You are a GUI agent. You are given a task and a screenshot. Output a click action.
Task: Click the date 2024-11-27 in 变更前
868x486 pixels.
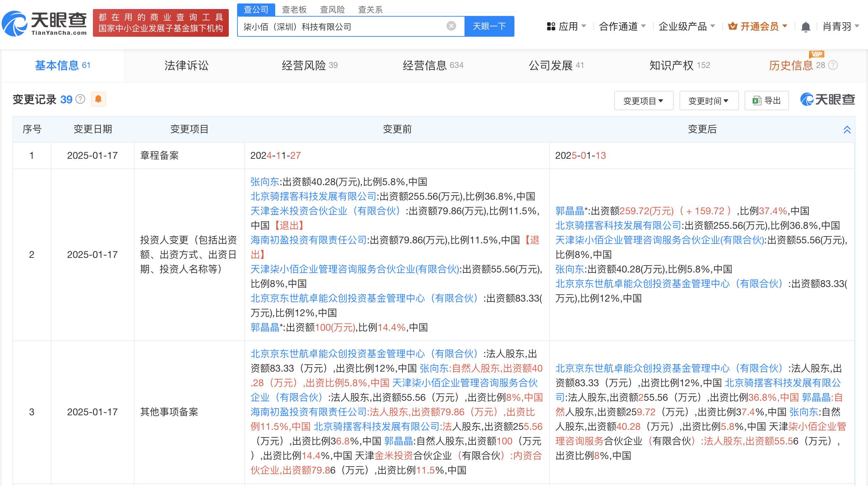pyautogui.click(x=276, y=155)
